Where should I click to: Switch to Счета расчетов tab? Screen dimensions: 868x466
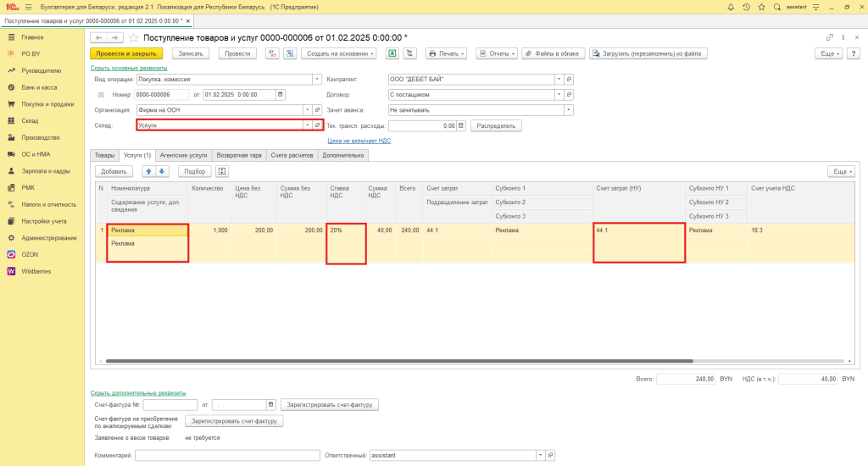pyautogui.click(x=292, y=156)
